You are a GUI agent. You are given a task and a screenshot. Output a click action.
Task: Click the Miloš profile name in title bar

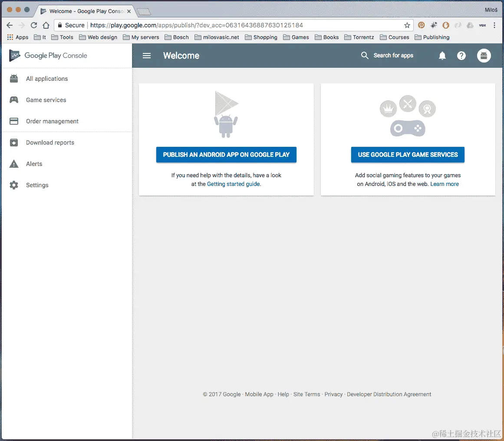tap(491, 10)
